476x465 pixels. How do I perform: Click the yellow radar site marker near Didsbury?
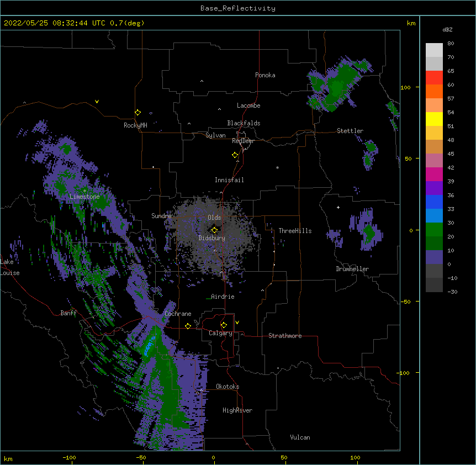coord(214,230)
